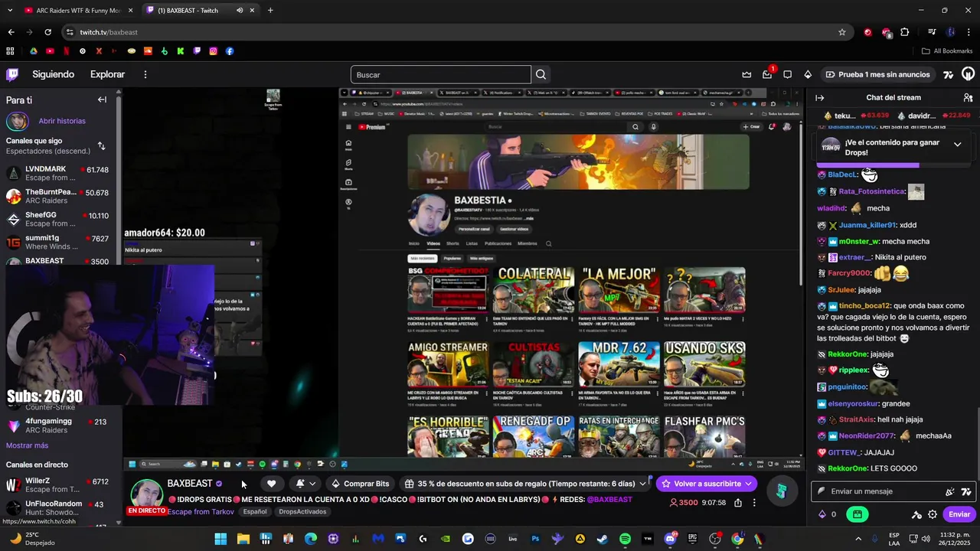Open stream more options menu
This screenshot has height=551, width=980.
(x=754, y=503)
